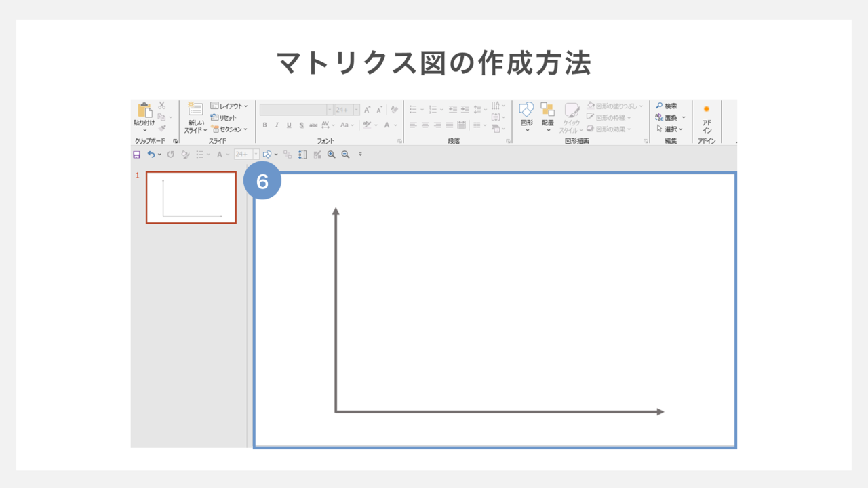This screenshot has height=488, width=868.
Task: Open the font name dropdown
Action: click(330, 110)
